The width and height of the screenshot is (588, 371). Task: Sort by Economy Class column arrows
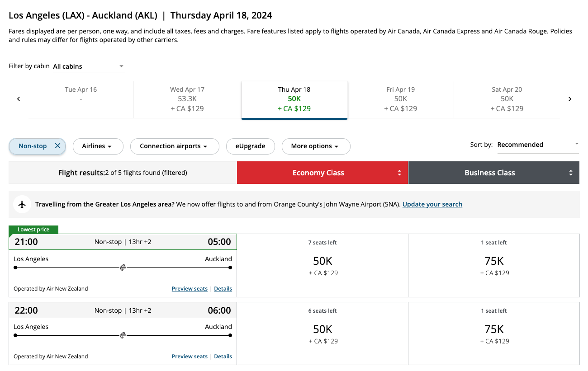tap(399, 173)
